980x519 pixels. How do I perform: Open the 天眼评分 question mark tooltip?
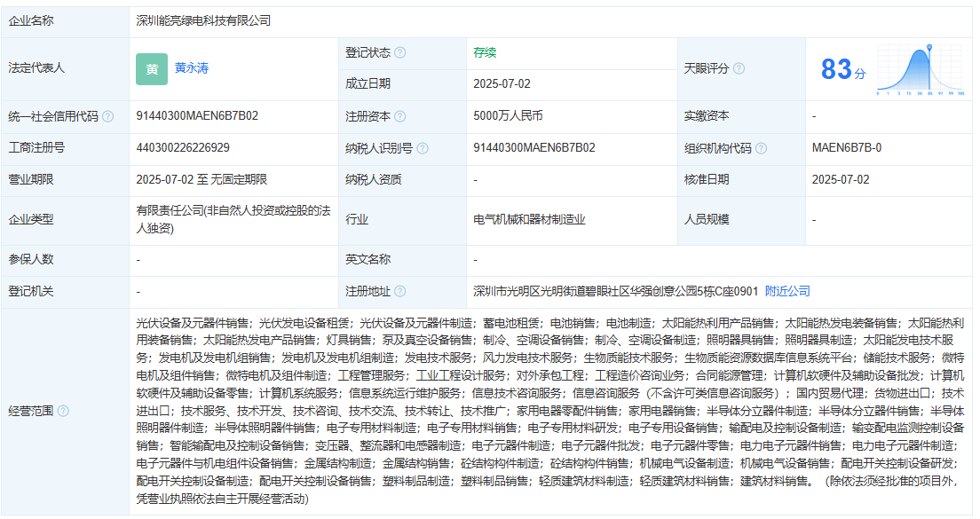(x=739, y=68)
